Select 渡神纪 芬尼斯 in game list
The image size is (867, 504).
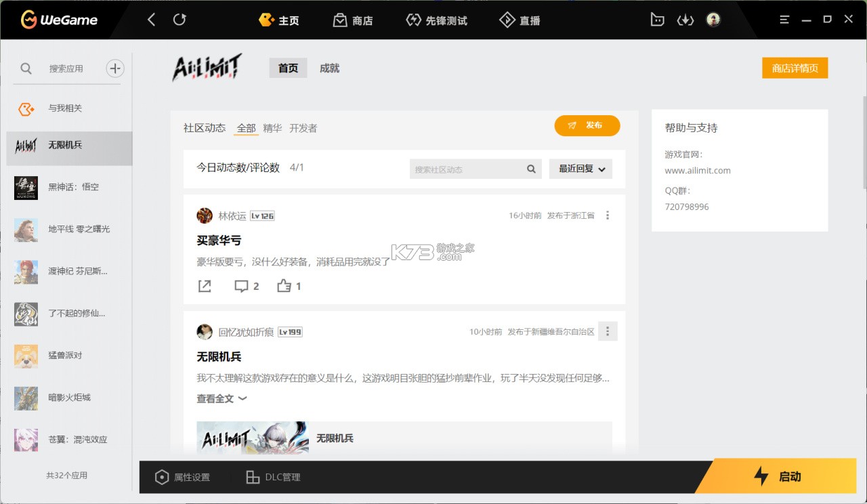pyautogui.click(x=69, y=271)
